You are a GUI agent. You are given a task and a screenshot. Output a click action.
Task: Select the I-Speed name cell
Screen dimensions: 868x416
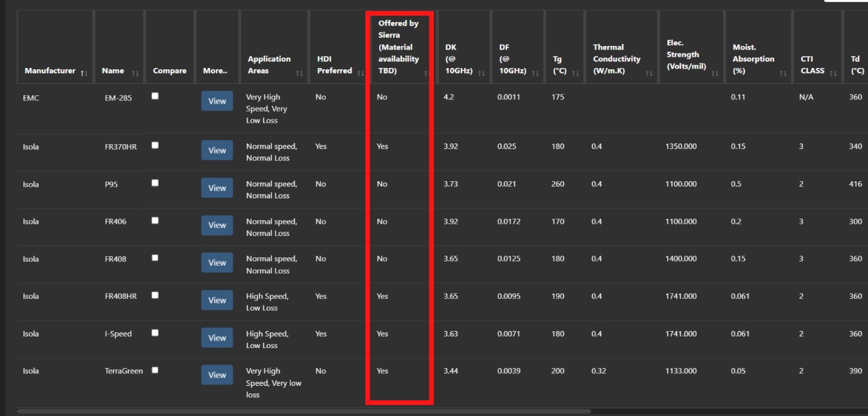pos(118,334)
